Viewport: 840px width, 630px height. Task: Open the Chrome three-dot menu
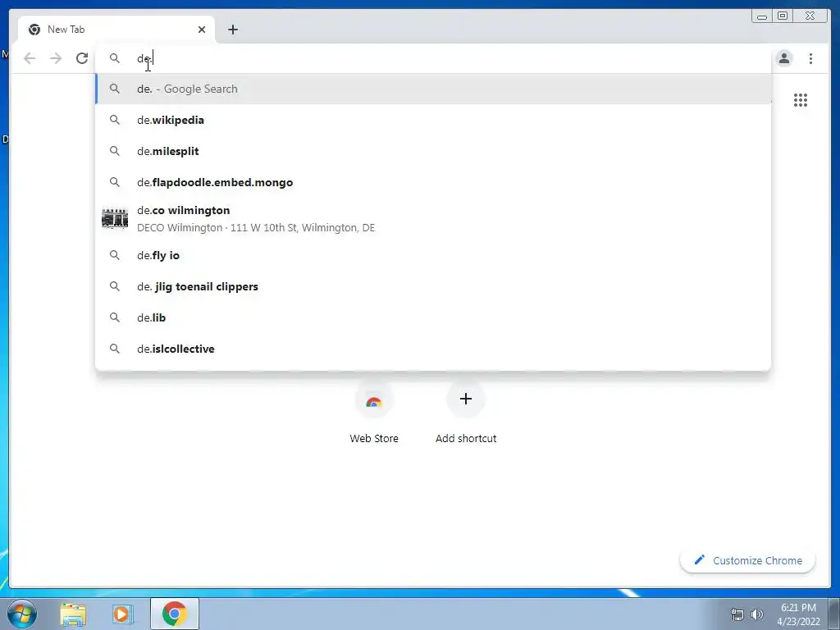click(810, 58)
